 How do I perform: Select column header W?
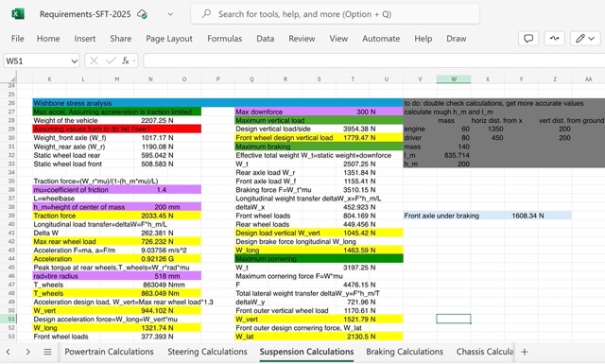point(454,79)
